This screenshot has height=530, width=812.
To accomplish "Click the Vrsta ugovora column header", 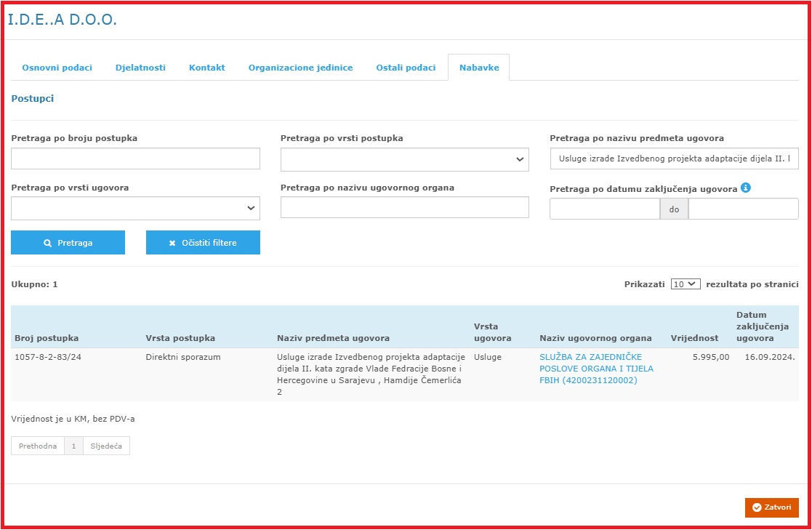I will [492, 332].
